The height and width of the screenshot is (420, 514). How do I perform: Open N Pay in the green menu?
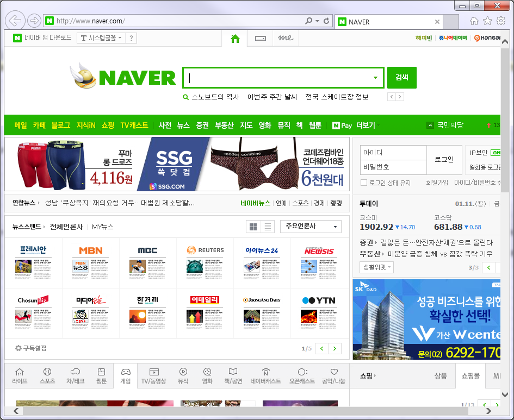click(x=342, y=126)
